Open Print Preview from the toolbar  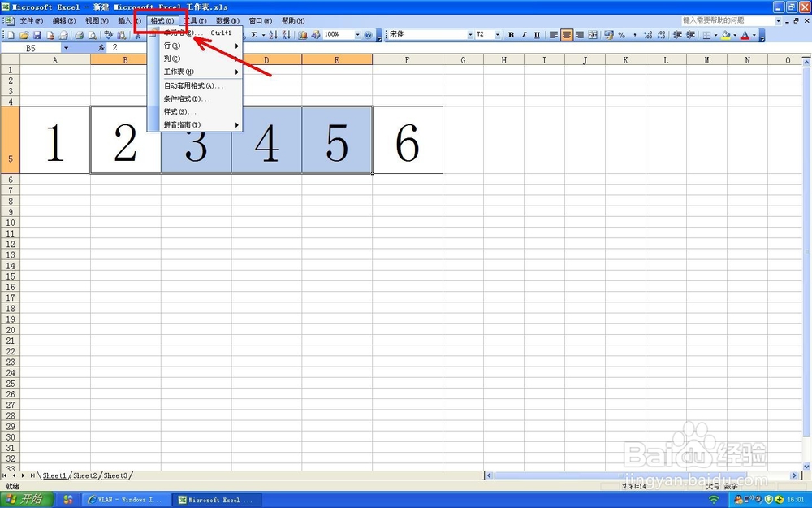[93, 35]
